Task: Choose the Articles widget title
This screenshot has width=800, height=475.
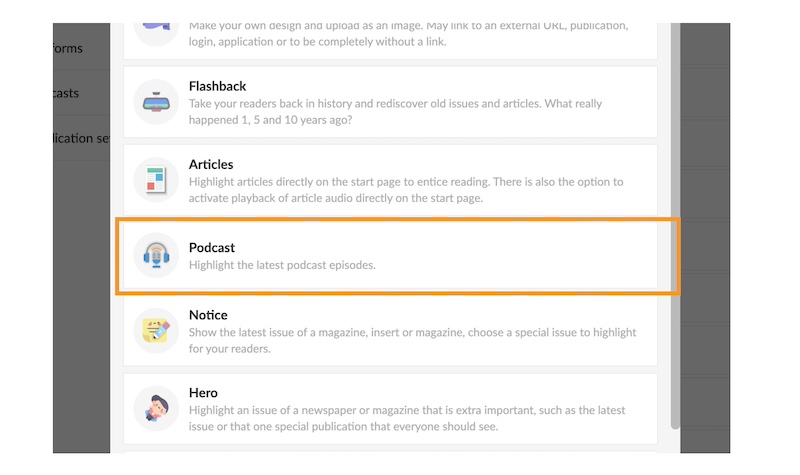Action: coord(211,164)
